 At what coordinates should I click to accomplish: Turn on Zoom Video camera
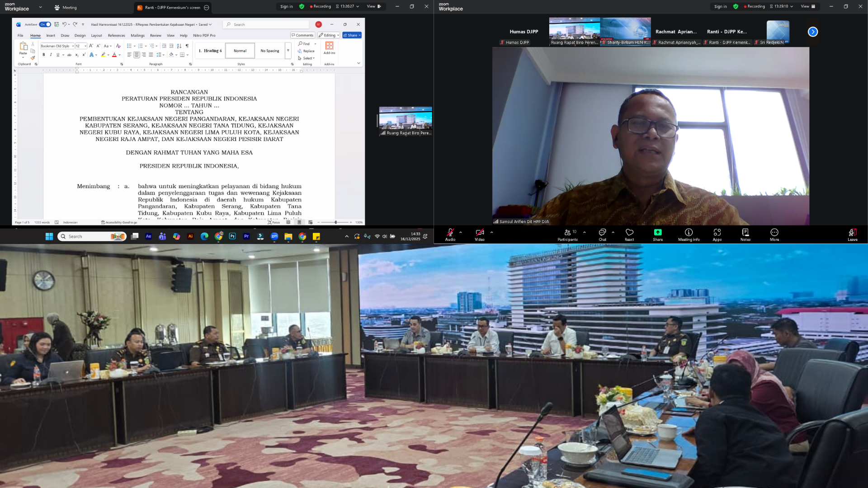click(x=480, y=233)
